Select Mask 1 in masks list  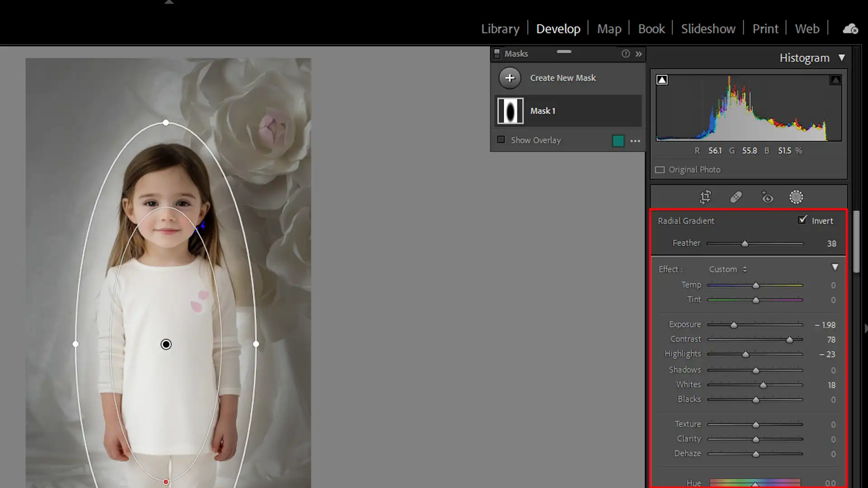[568, 111]
